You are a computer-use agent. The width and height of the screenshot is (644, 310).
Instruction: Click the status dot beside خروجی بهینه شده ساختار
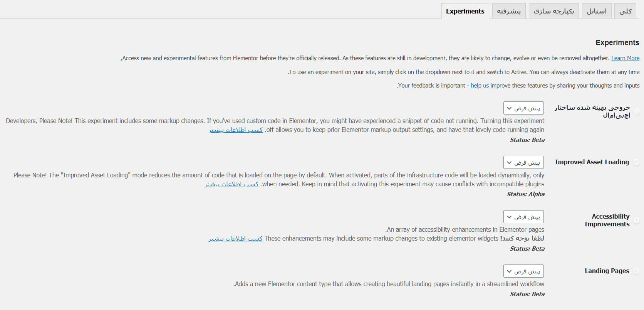(637, 111)
